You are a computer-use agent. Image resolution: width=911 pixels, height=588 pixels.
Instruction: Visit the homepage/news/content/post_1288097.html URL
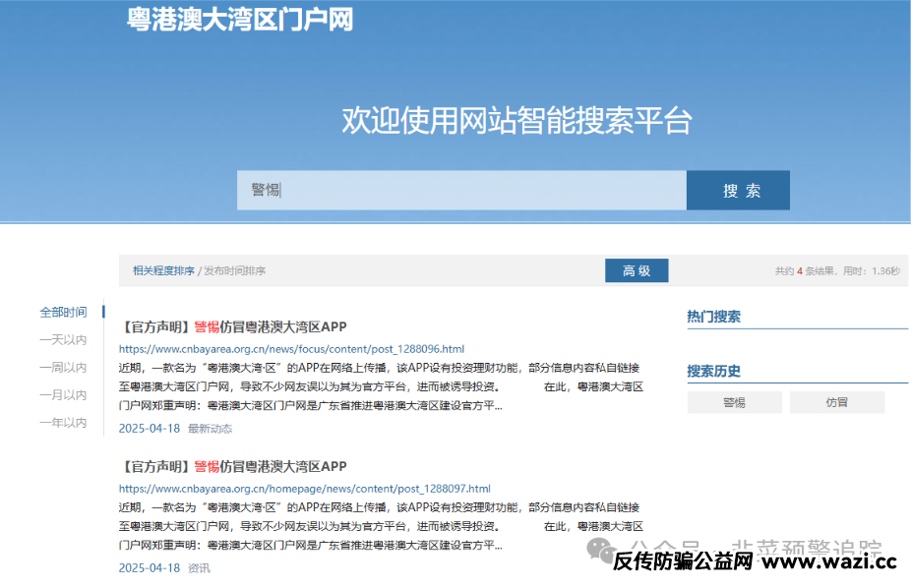[x=304, y=488]
